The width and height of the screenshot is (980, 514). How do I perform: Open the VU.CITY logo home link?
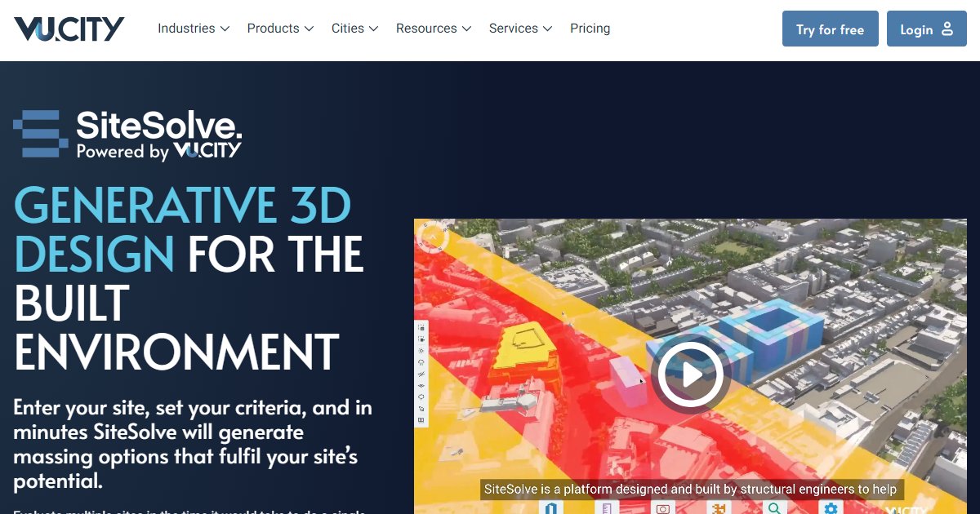pyautogui.click(x=69, y=29)
